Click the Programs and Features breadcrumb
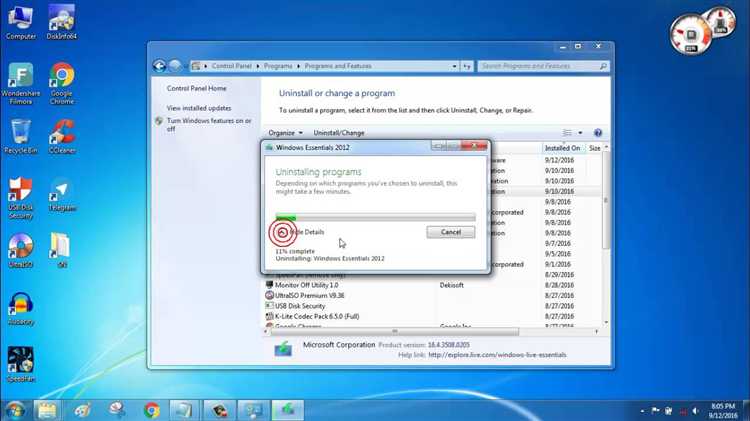750x421 pixels. (338, 66)
